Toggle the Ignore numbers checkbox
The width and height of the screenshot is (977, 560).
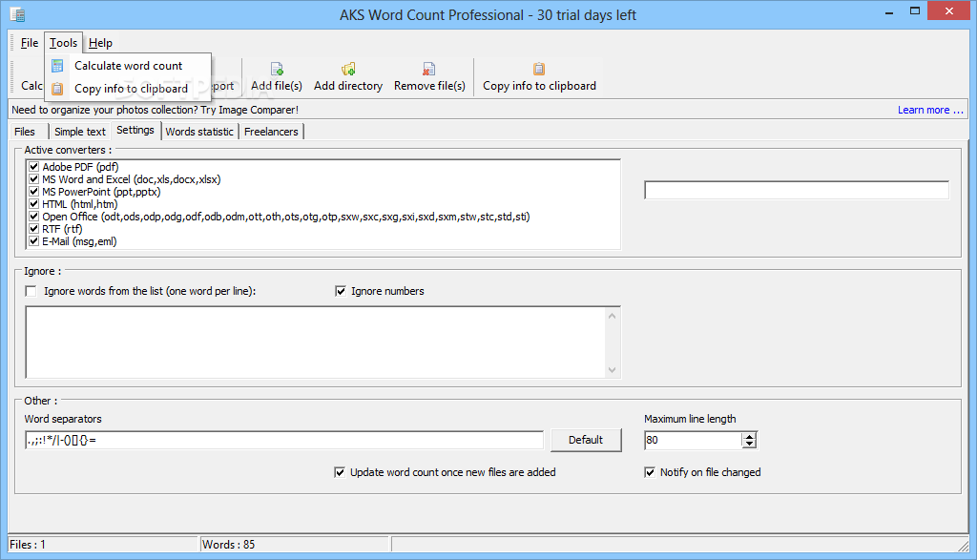pyautogui.click(x=341, y=291)
